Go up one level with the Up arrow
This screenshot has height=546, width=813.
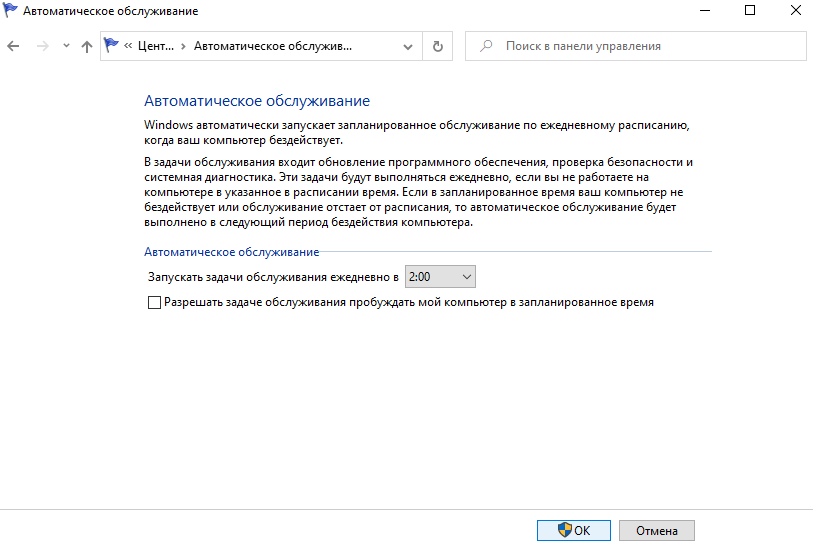click(x=87, y=46)
